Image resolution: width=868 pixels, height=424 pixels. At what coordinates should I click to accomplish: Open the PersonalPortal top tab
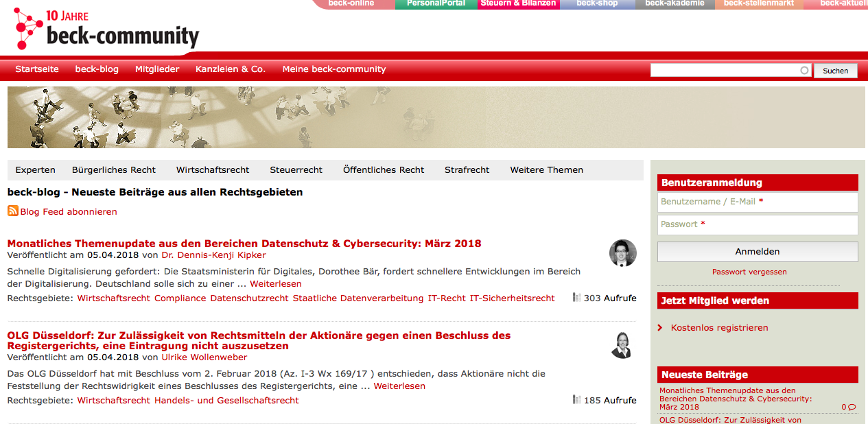(436, 3)
